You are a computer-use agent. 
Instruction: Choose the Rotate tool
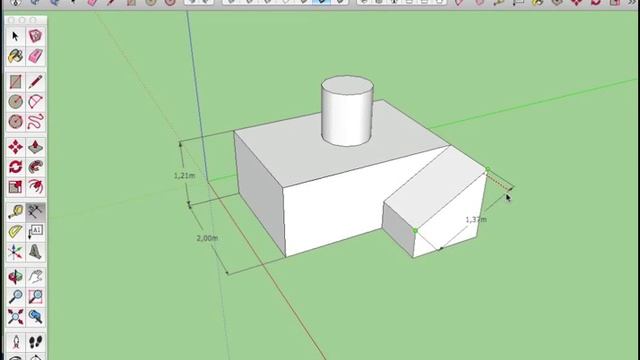16,167
